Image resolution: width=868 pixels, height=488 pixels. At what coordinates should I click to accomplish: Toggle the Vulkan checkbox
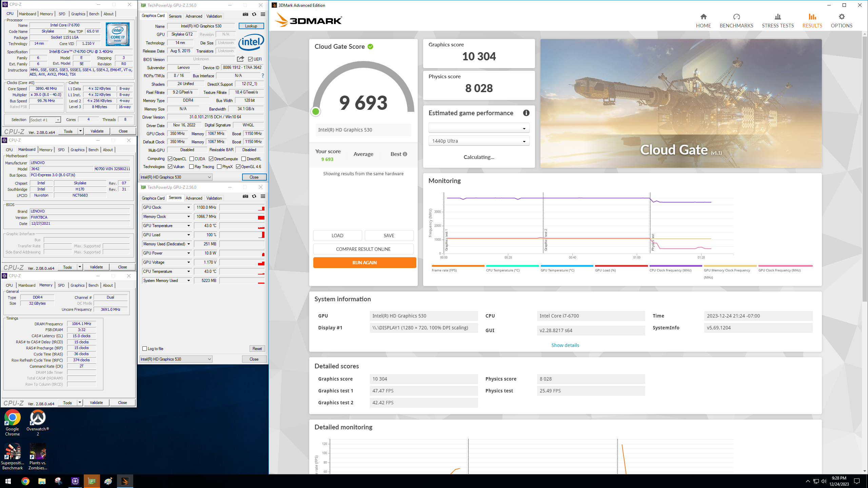[x=170, y=166]
